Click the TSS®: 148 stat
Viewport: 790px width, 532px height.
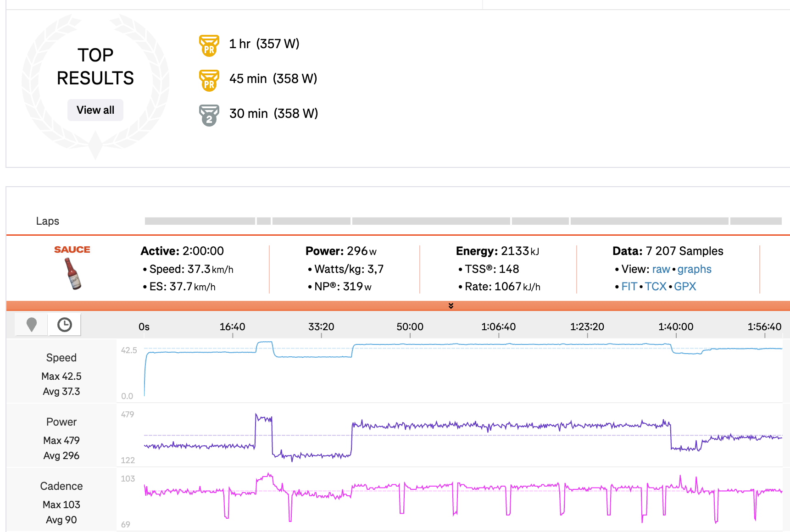pos(492,269)
